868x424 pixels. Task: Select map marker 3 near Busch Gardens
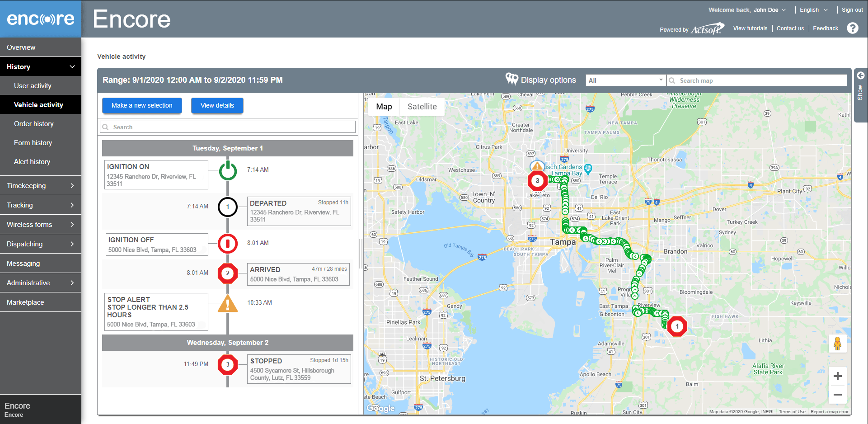[537, 181]
